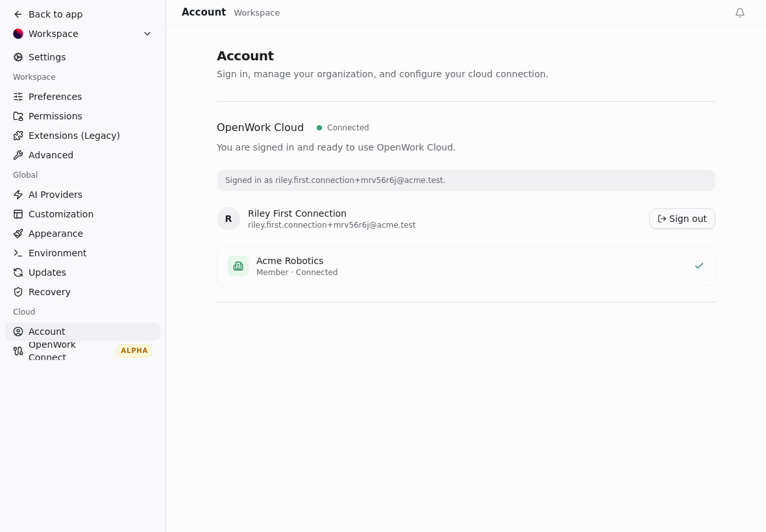
Task: Click the 'Sign in, manage your organization' description
Action: point(382,74)
